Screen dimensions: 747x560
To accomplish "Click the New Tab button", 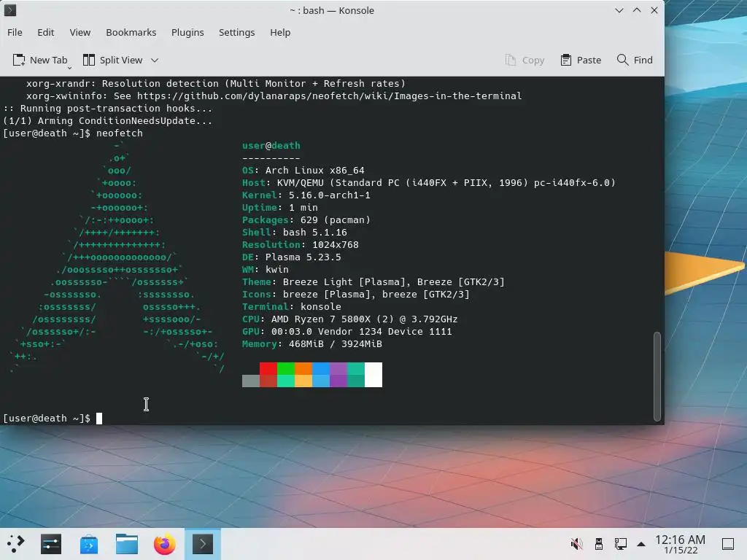I will [x=40, y=60].
